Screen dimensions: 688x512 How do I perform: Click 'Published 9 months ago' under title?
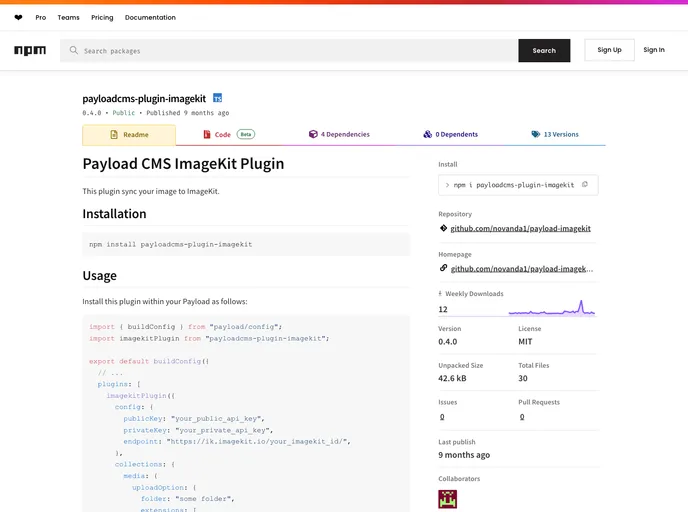click(188, 113)
